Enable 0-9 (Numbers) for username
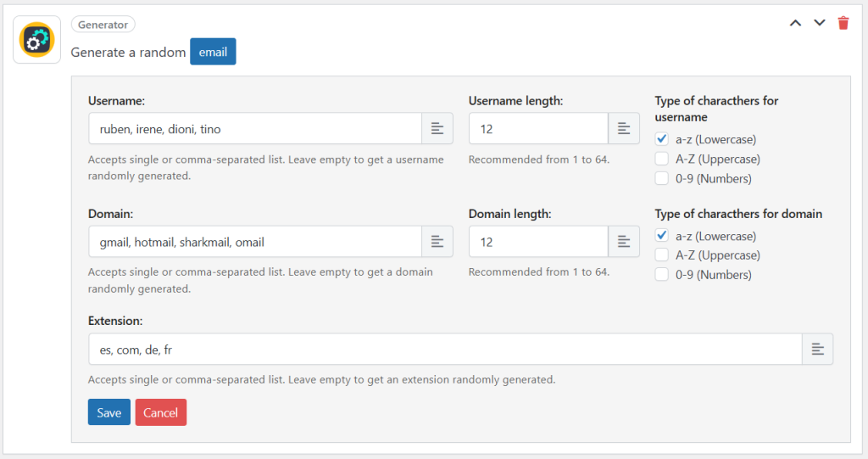868x459 pixels. (662, 178)
